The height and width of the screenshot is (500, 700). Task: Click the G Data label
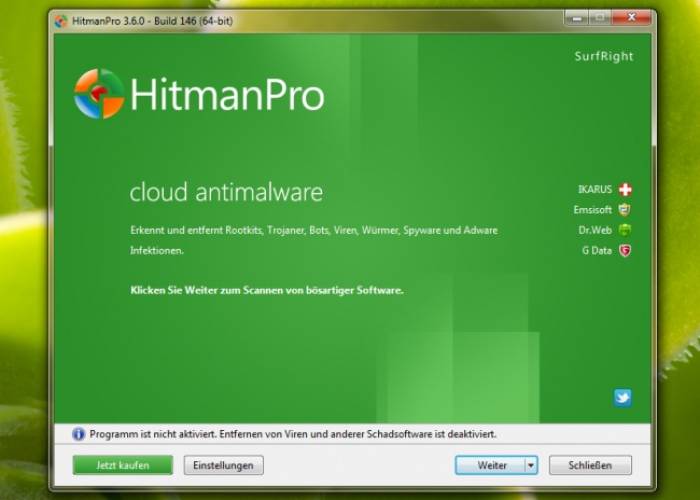click(597, 250)
